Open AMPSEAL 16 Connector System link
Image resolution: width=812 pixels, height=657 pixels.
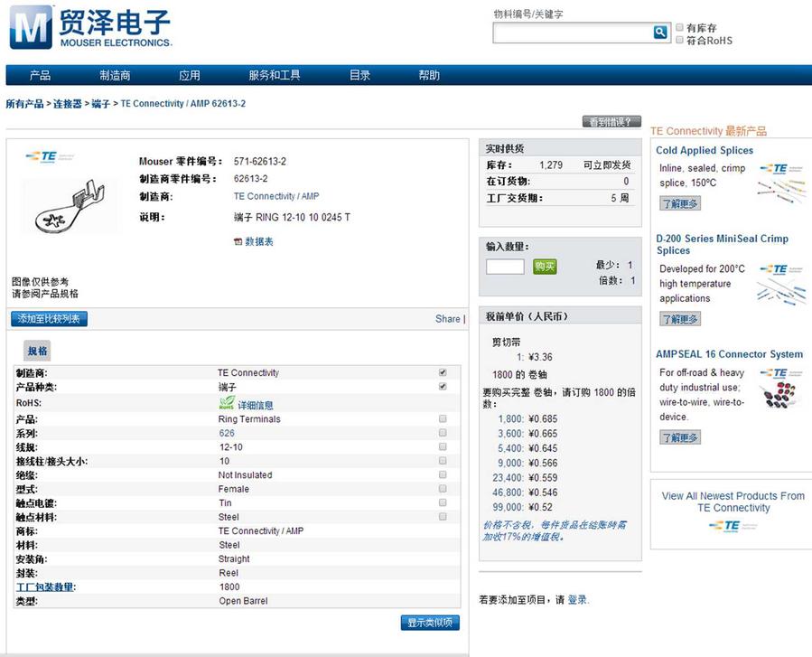coord(729,354)
